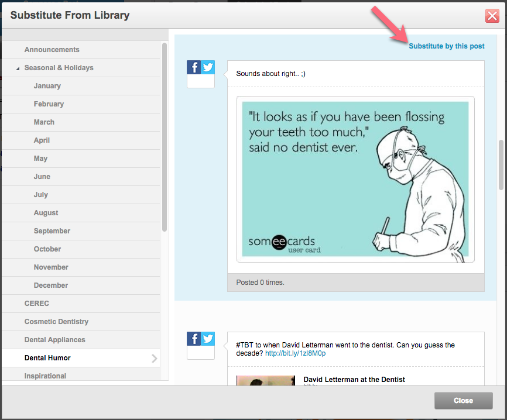Image resolution: width=507 pixels, height=420 pixels.
Task: Click the 'Posted 0 times.' status text
Action: click(x=261, y=283)
